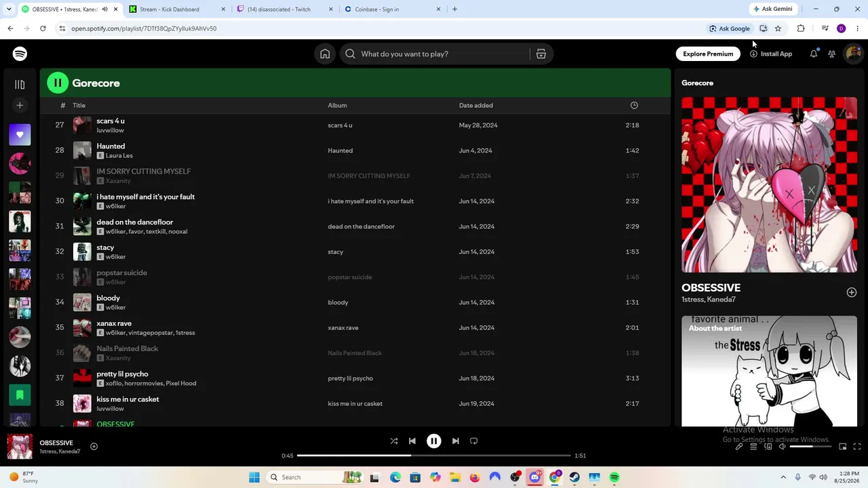This screenshot has width=868, height=488.
Task: Open the OBSESSIVE title link in right panel
Action: point(711,287)
